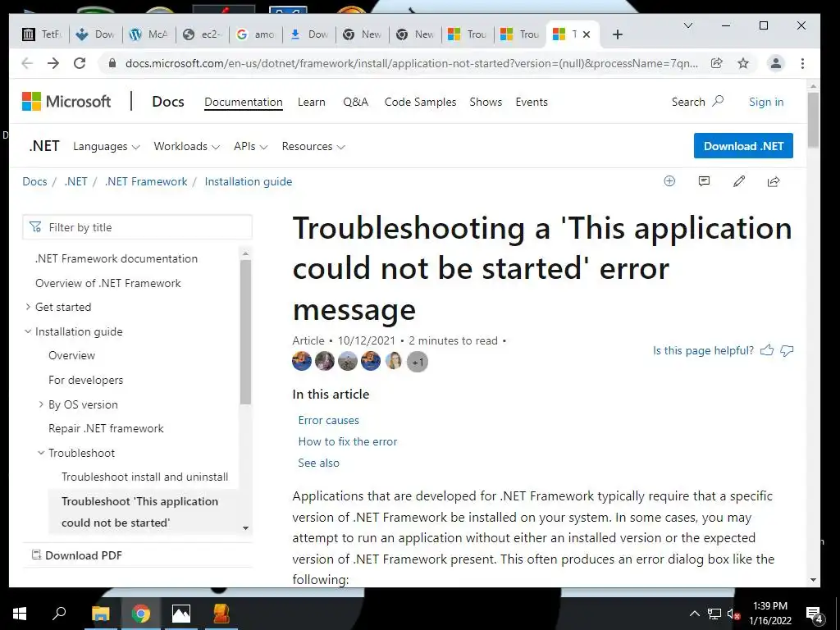
Task: Jump to See also section
Action: click(319, 463)
